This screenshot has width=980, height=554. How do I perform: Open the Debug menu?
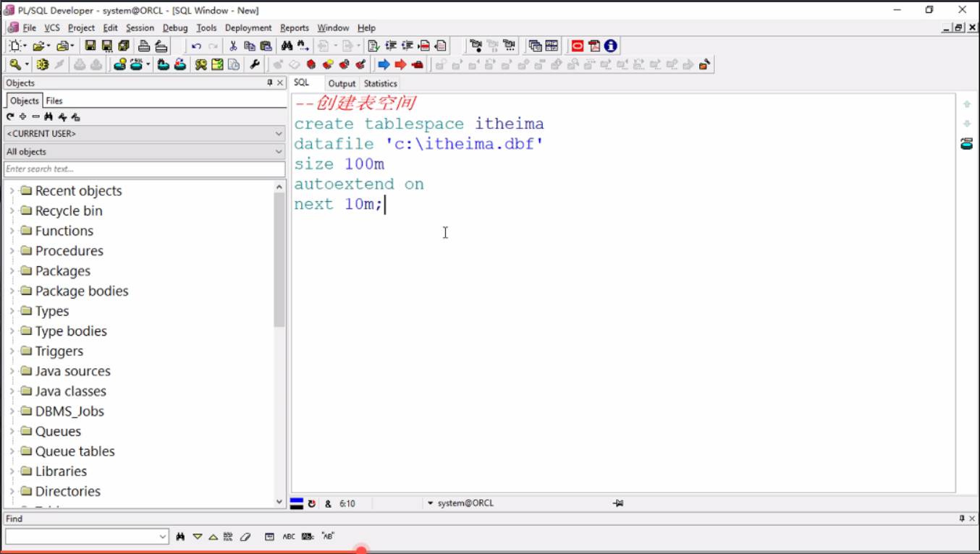point(175,27)
